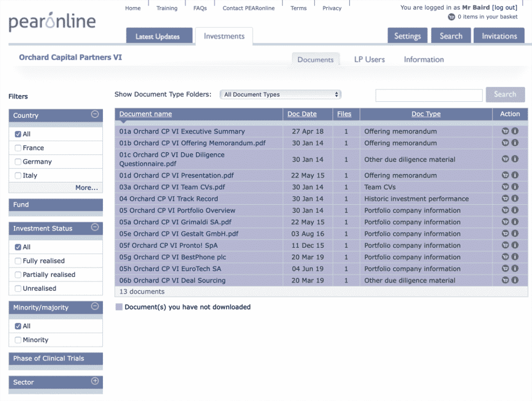
Task: Click the Search button beside the field
Action: pyautogui.click(x=505, y=95)
